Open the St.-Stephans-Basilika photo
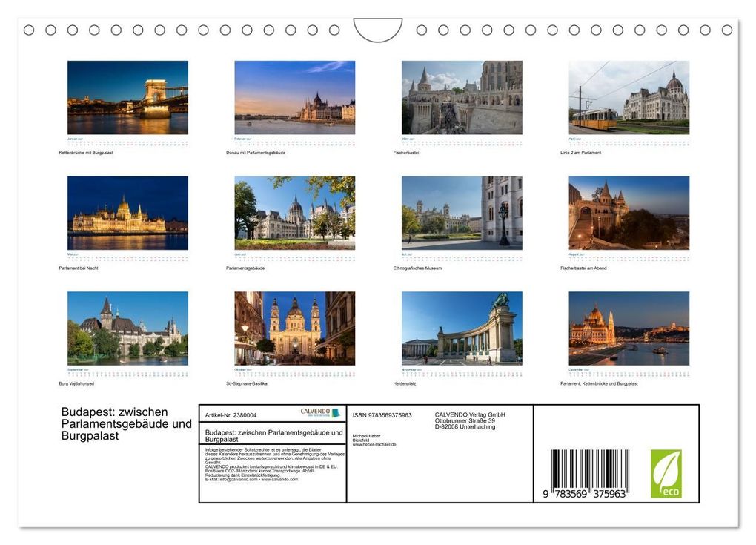The width and height of the screenshot is (756, 545). 294,328
